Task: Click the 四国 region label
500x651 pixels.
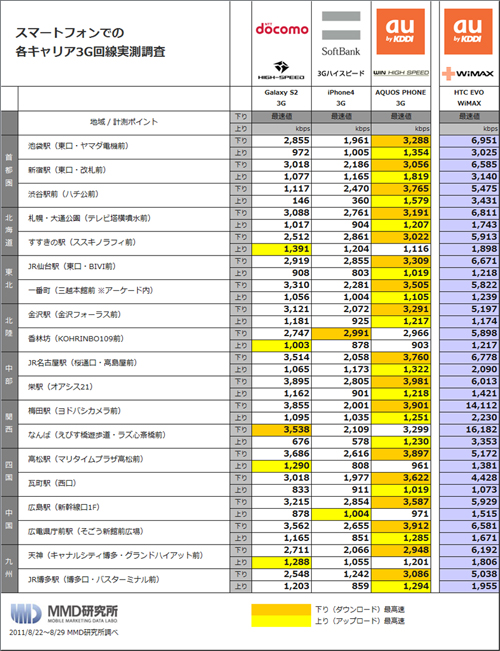Action: tap(9, 472)
